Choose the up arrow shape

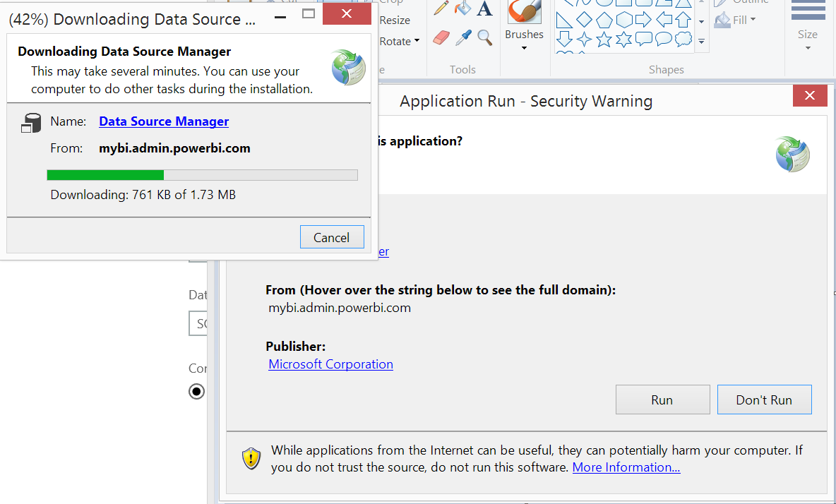[x=683, y=20]
